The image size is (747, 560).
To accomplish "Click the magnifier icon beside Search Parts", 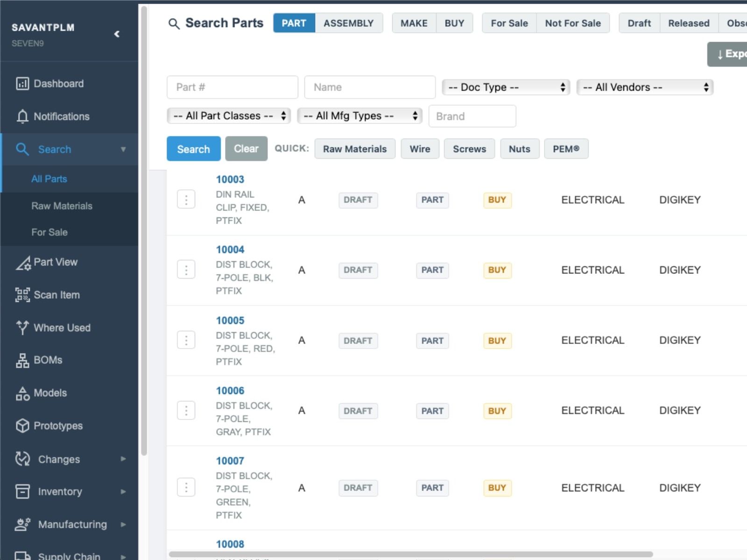I will 174,24.
